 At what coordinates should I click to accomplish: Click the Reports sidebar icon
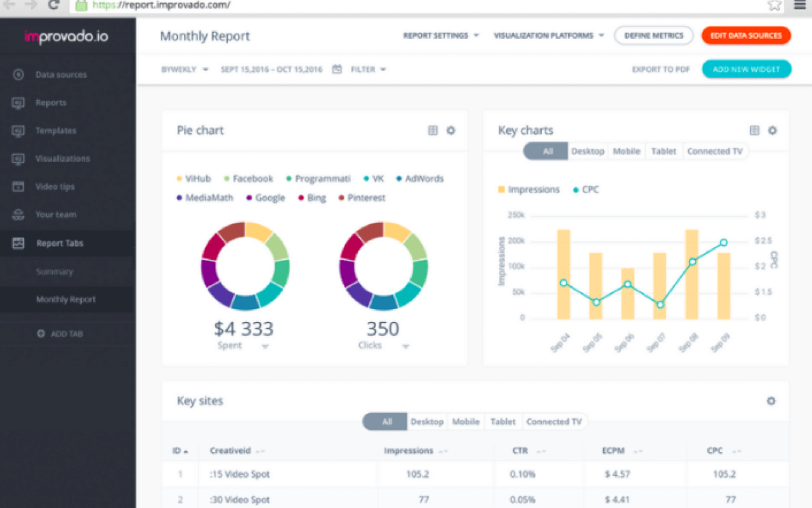click(18, 102)
